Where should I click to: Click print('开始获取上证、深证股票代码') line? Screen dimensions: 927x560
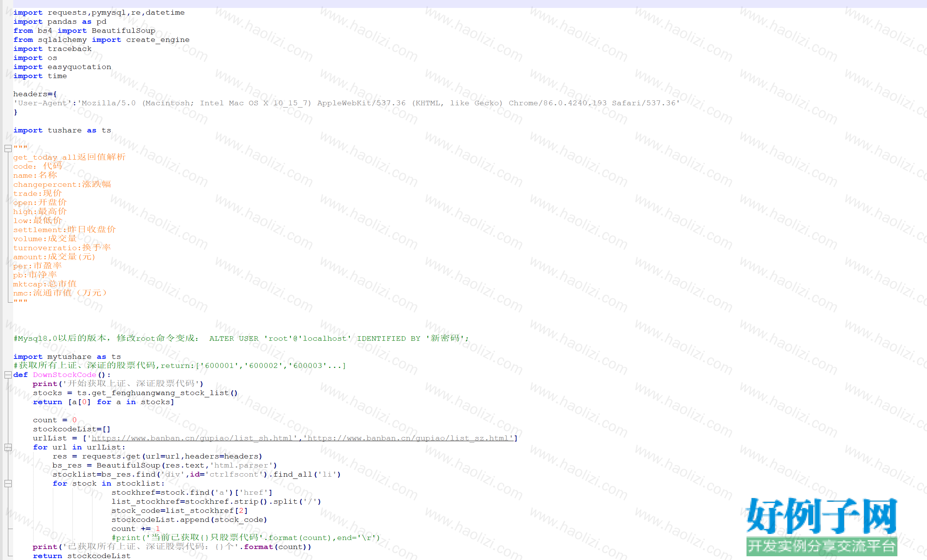point(118,383)
